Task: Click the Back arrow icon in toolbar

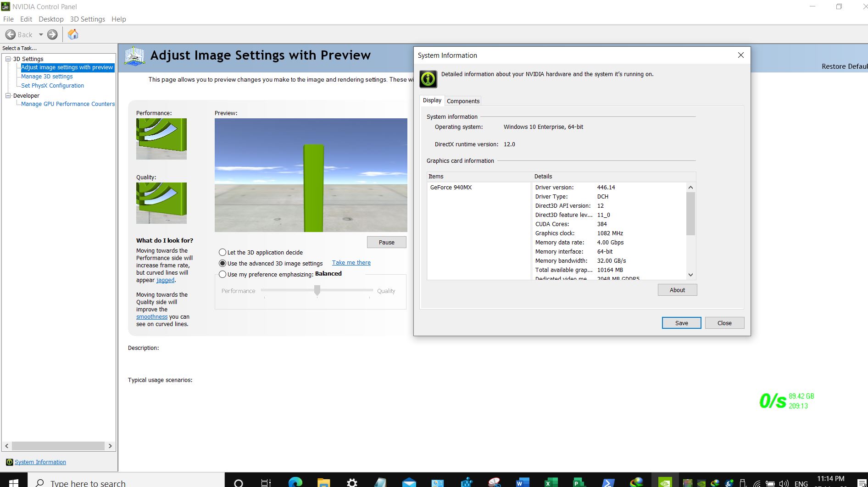Action: pyautogui.click(x=10, y=34)
